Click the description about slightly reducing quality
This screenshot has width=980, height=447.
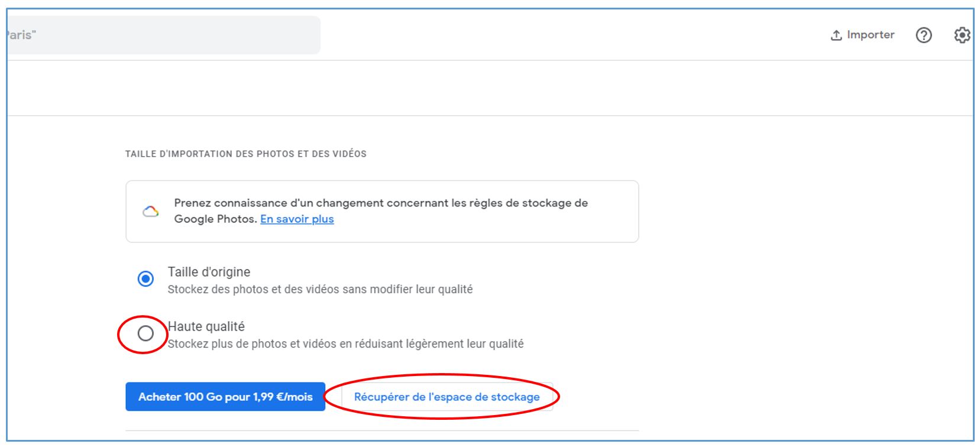coord(345,344)
